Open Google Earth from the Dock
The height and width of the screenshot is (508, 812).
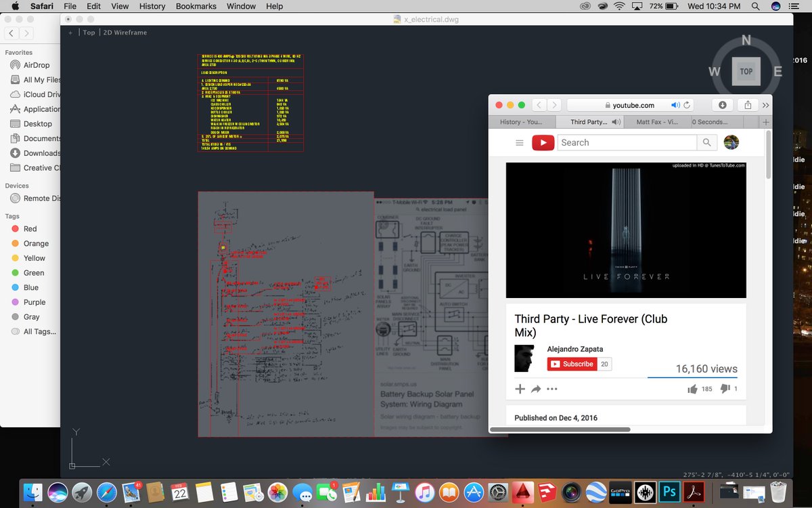[596, 492]
